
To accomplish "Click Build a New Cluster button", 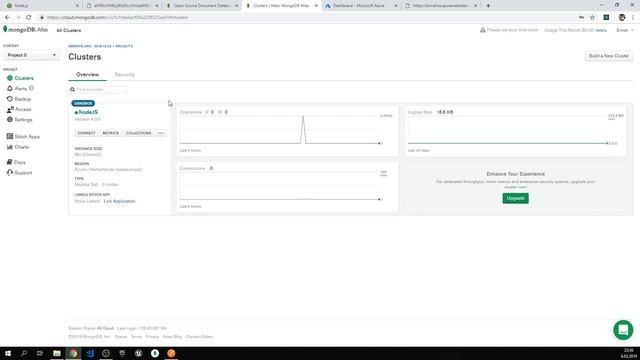I will 609,56.
